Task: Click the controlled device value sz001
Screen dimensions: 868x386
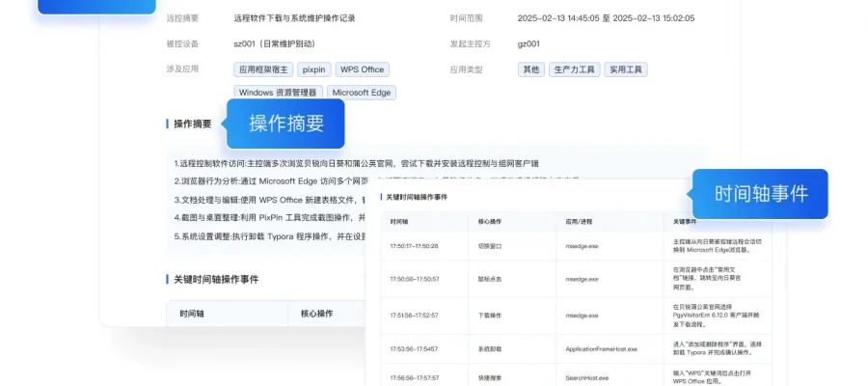Action: pyautogui.click(x=275, y=43)
